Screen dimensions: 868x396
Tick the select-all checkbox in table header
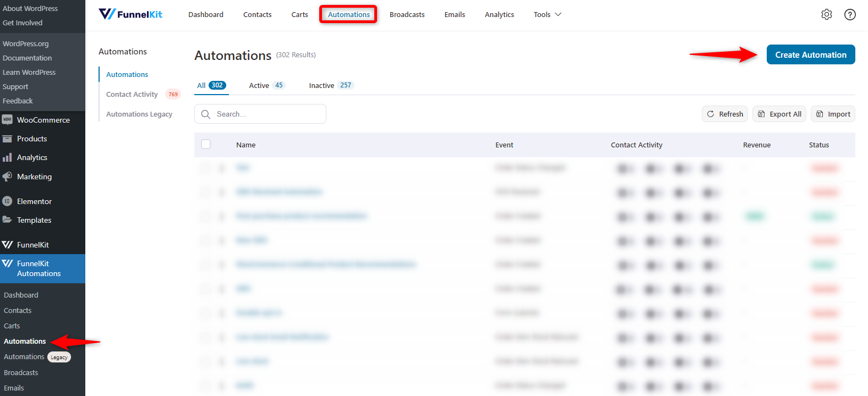point(206,144)
